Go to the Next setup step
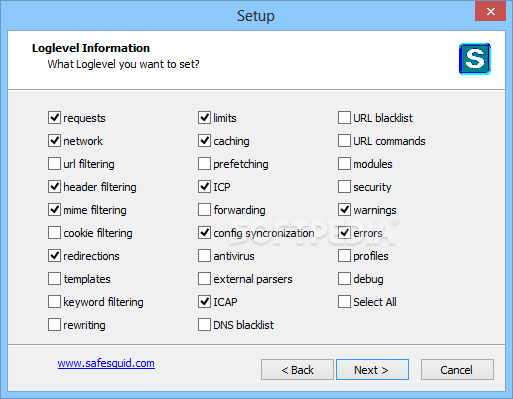The height and width of the screenshot is (399, 513). [x=372, y=369]
